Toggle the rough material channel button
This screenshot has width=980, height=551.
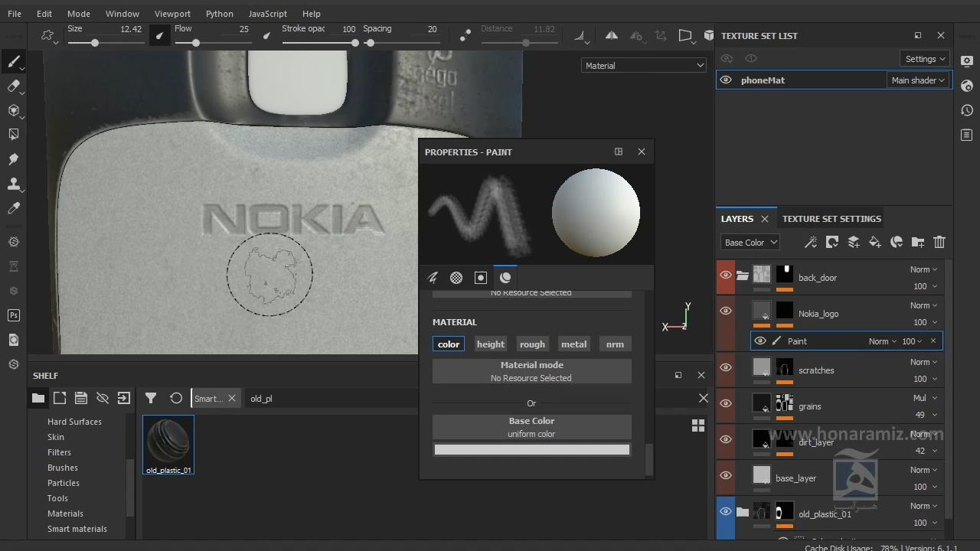pos(532,344)
